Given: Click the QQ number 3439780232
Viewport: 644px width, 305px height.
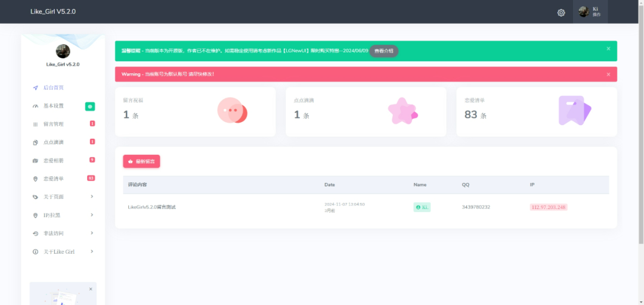Looking at the screenshot, I should pyautogui.click(x=476, y=207).
